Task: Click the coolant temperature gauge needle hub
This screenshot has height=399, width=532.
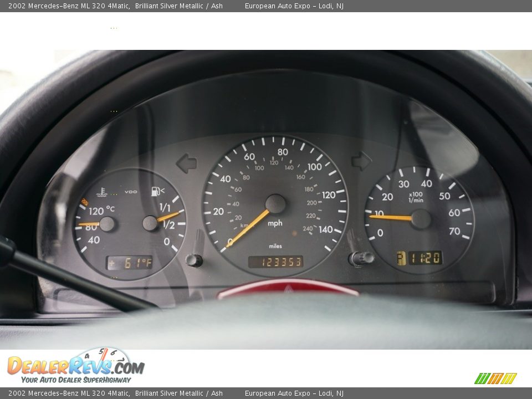Action: coord(107,224)
